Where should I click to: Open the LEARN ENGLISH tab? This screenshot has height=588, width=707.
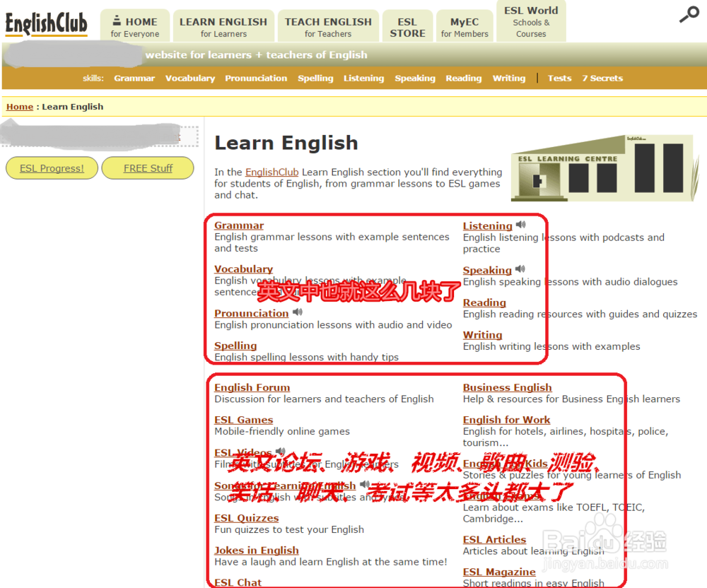[223, 25]
